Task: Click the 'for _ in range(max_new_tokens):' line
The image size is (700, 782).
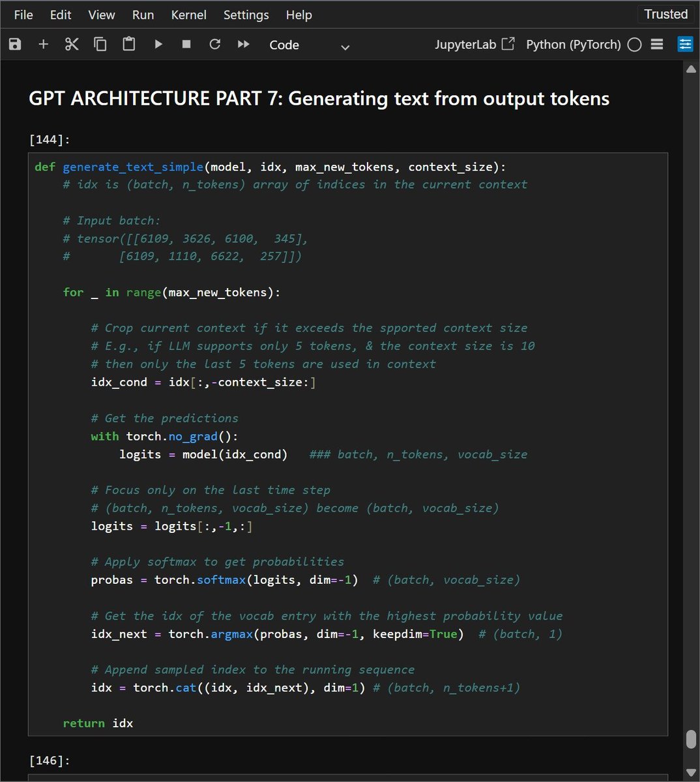Action: tap(172, 293)
